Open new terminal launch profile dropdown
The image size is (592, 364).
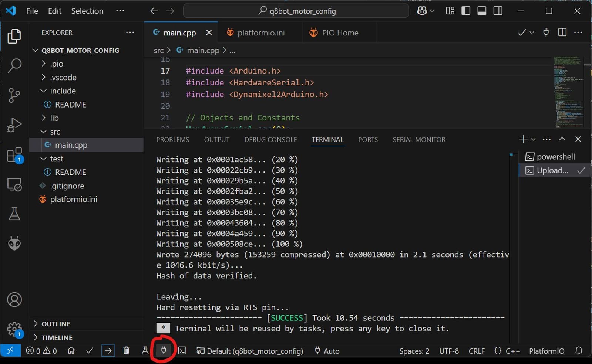click(533, 139)
